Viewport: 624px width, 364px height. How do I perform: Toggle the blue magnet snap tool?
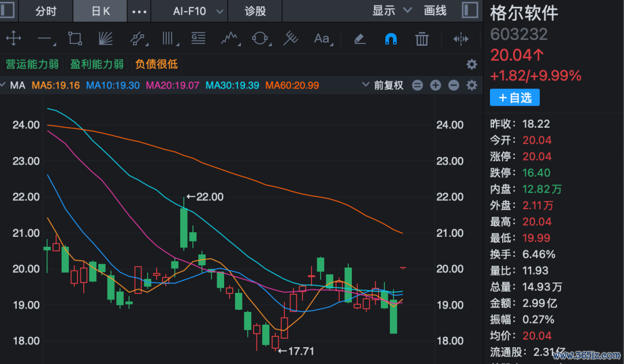tap(391, 39)
